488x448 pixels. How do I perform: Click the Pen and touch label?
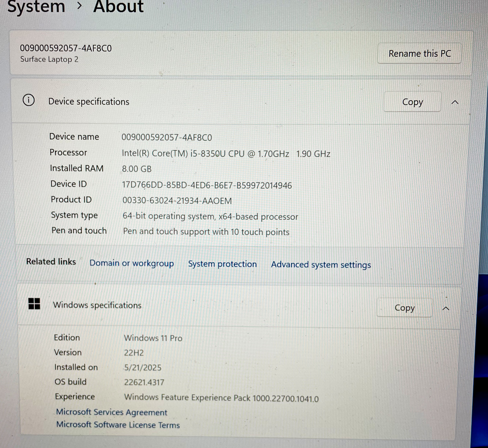point(79,230)
